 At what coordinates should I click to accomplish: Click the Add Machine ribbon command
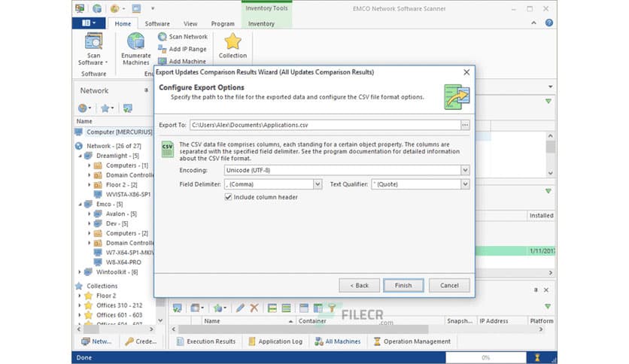182,61
